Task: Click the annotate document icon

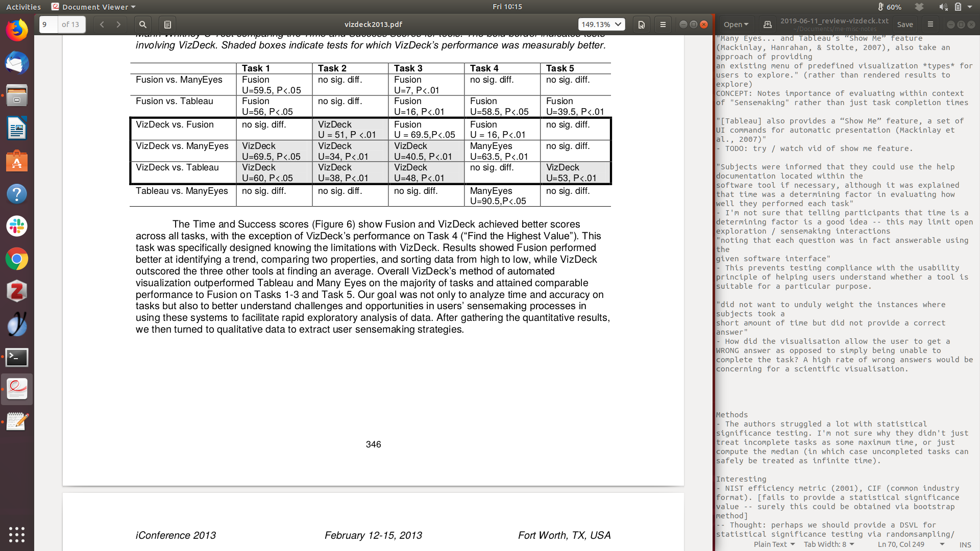Action: coord(642,24)
